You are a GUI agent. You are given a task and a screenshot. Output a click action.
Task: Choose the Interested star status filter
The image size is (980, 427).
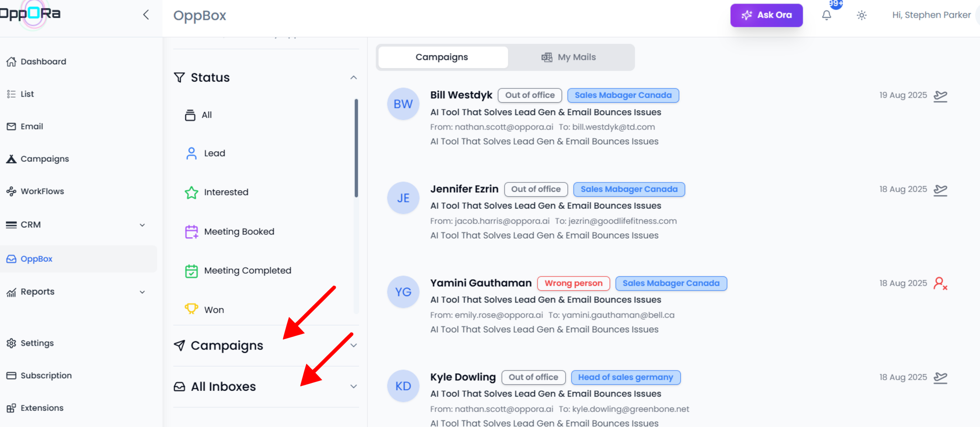point(226,192)
